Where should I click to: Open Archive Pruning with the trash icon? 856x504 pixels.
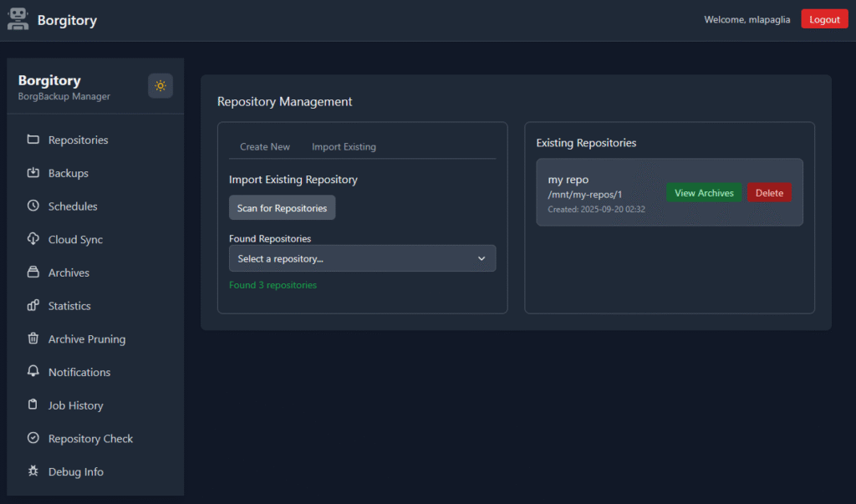point(32,339)
